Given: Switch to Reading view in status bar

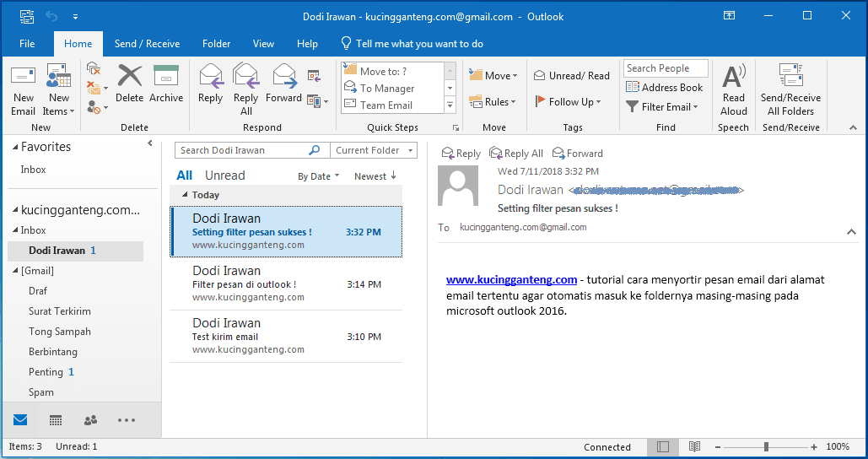Looking at the screenshot, I should coord(695,447).
